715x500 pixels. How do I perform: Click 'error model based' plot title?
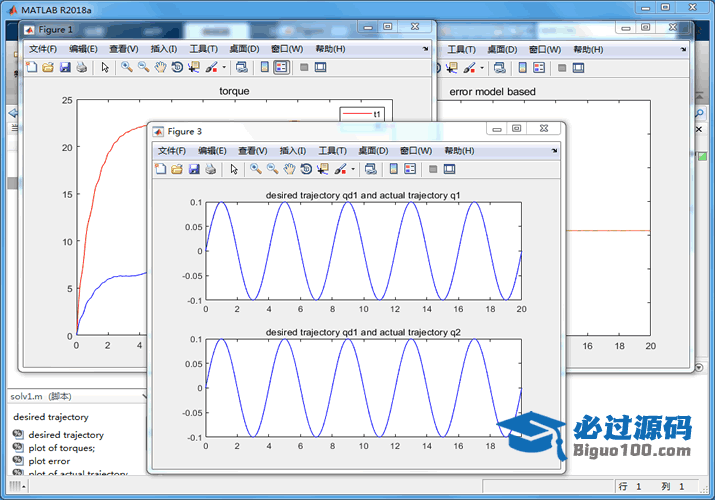pos(492,92)
